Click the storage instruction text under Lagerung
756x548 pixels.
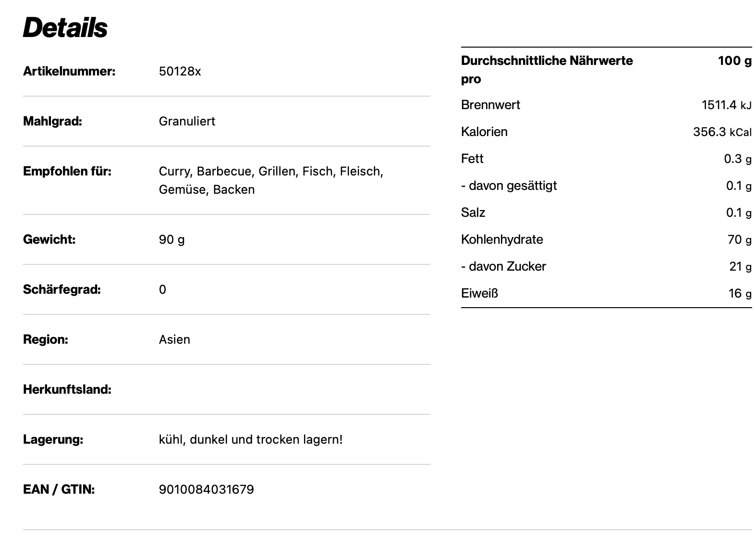251,440
